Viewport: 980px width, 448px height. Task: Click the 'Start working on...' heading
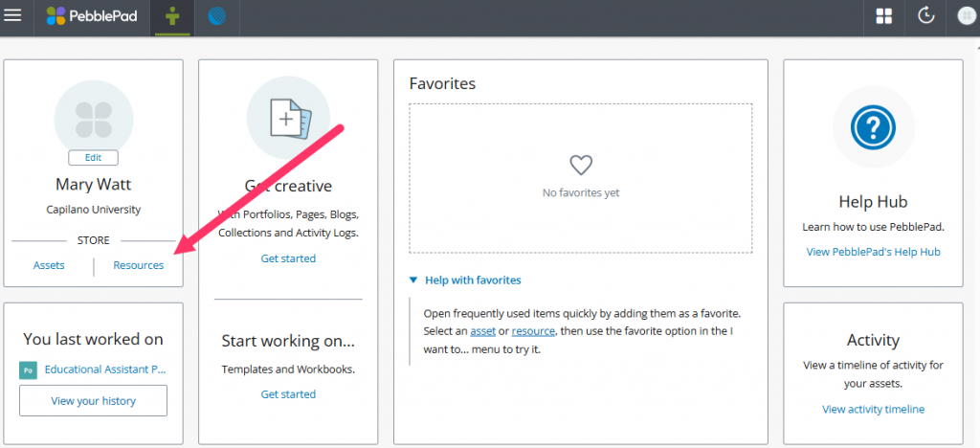coord(288,341)
